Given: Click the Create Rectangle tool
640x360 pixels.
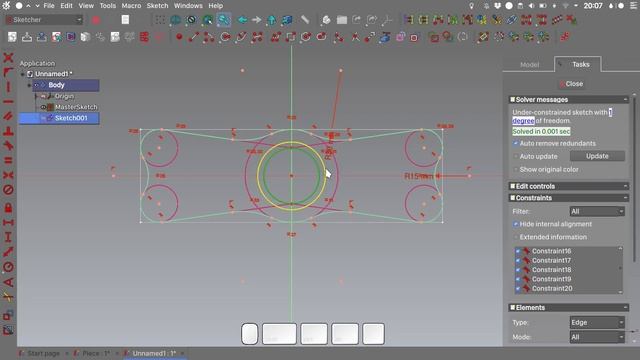Looking at the screenshot, I should pos(290,37).
